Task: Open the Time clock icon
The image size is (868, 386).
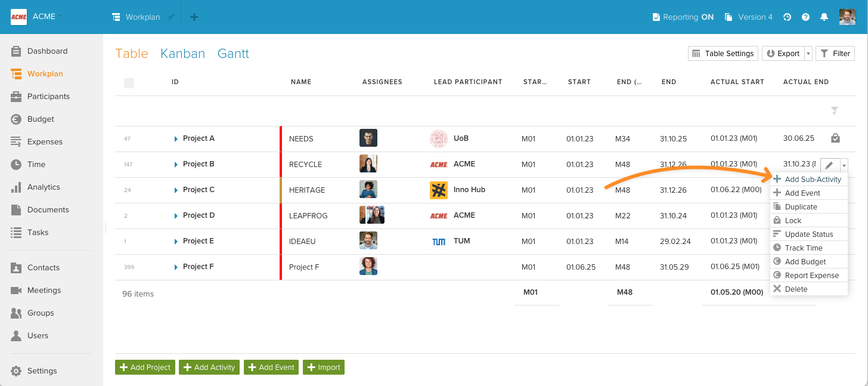Action: click(16, 165)
